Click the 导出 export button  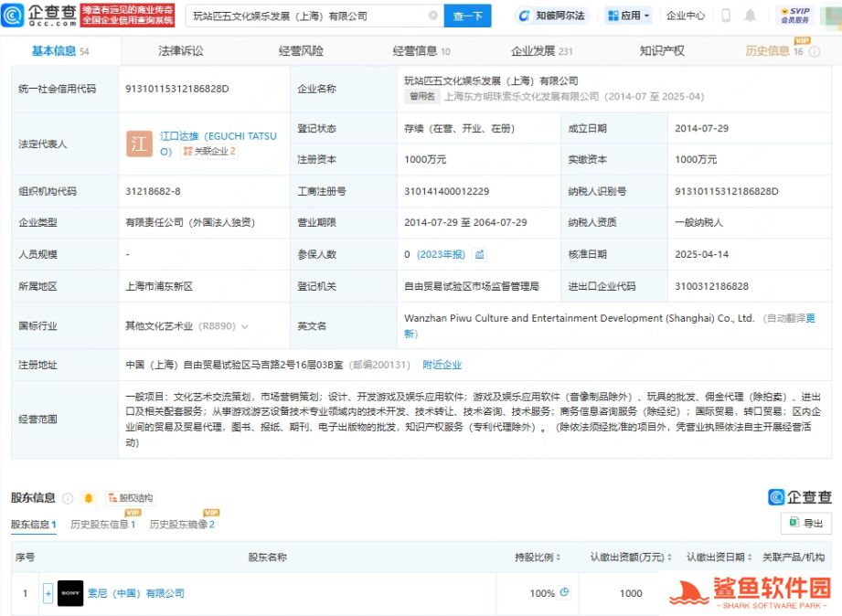coord(805,523)
